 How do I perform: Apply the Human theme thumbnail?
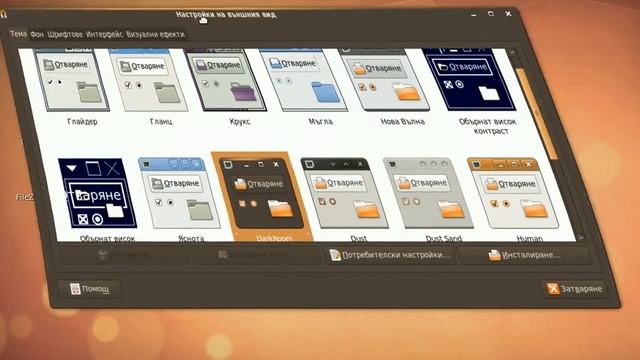point(513,193)
